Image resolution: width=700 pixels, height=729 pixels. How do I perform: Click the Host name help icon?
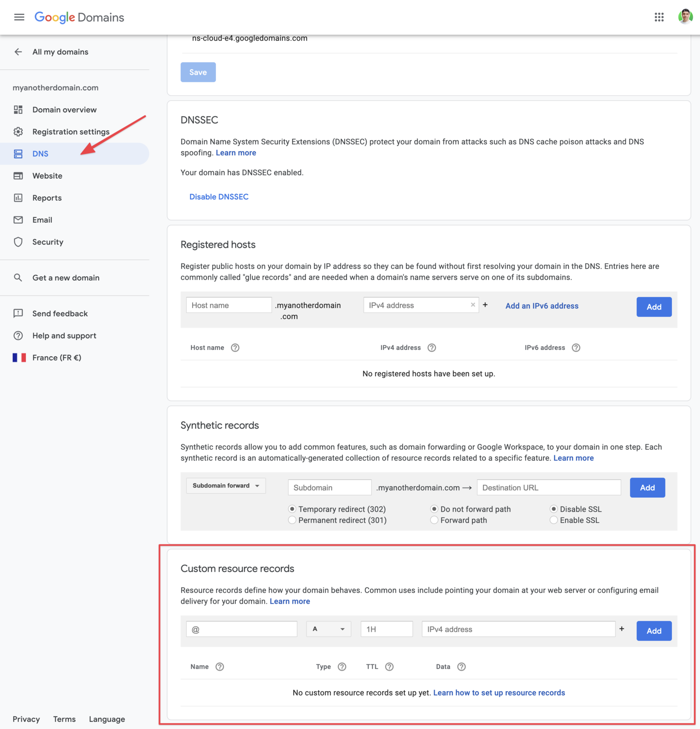235,348
